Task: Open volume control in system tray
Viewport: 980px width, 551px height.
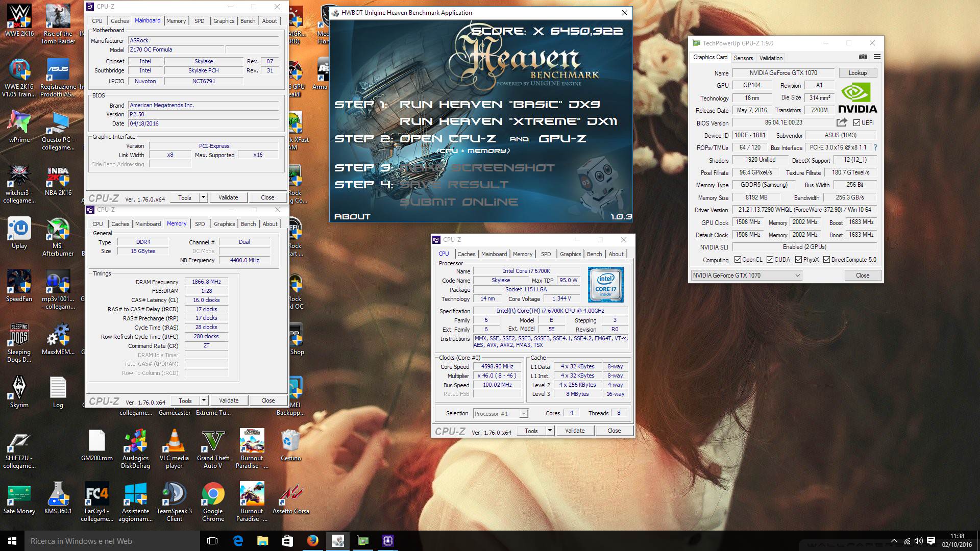Action: (919, 541)
